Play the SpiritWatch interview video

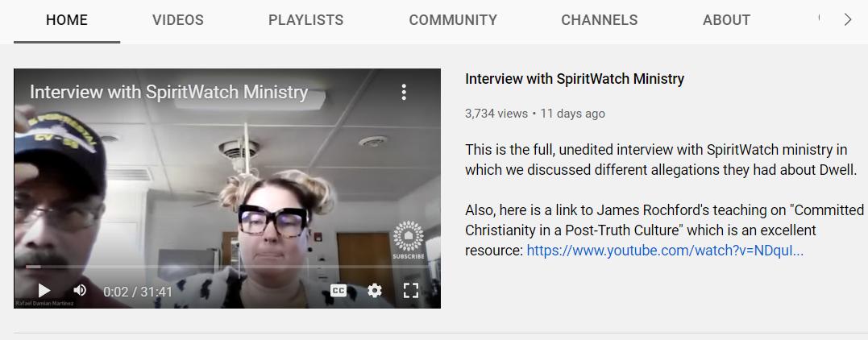[x=44, y=291]
